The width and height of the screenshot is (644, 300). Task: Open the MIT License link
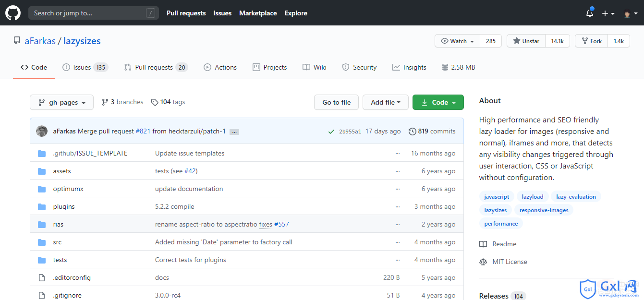[x=503, y=262]
